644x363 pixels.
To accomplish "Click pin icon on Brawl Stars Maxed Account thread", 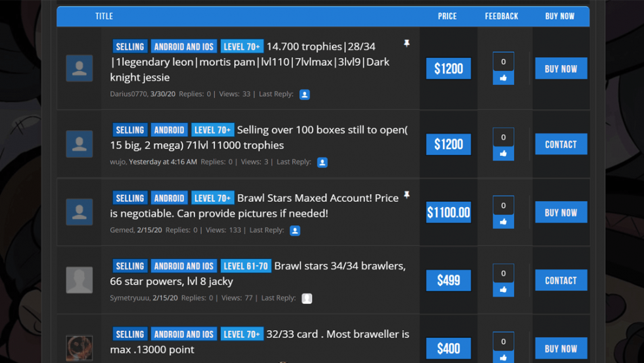I will (407, 195).
